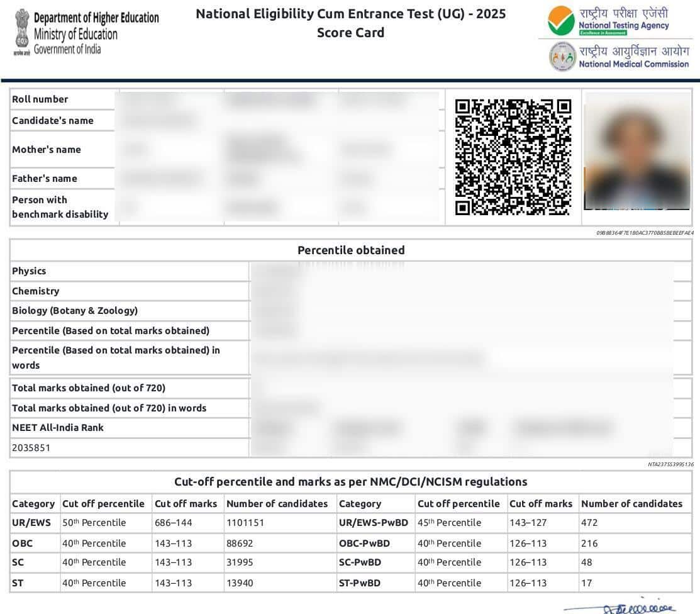Select the 686–144 cut off marks cell
Image resolution: width=700 pixels, height=614 pixels.
pyautogui.click(x=174, y=523)
